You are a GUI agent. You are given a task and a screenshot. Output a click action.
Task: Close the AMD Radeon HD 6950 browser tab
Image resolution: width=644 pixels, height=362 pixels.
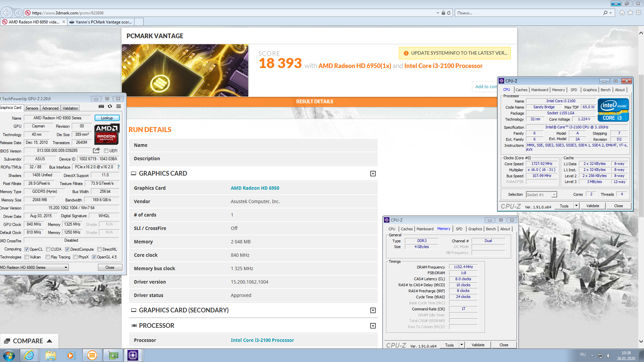(64, 22)
